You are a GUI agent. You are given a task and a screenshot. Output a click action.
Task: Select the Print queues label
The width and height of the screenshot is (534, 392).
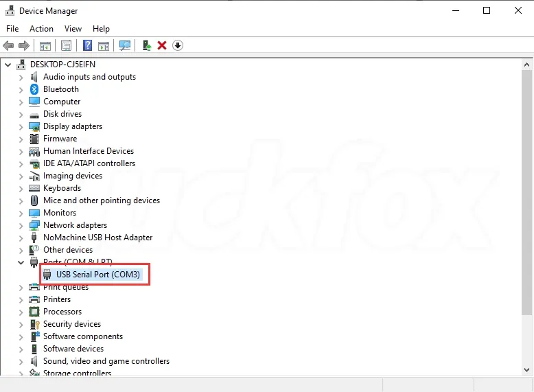[x=66, y=288]
